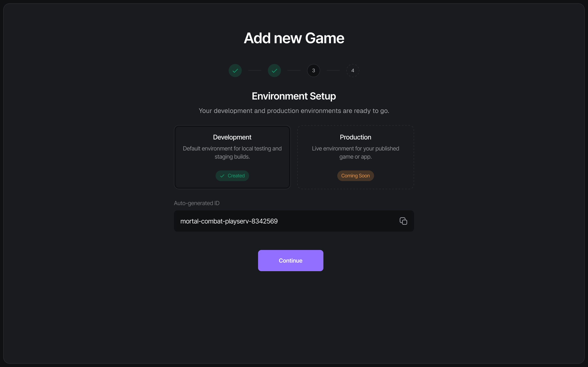Click the Environment Setup heading
This screenshot has height=367, width=588.
tap(294, 96)
